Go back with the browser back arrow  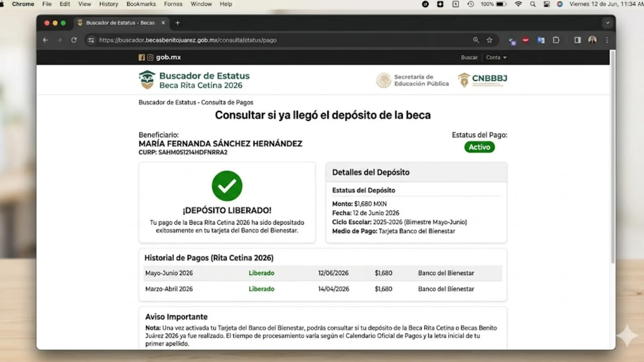coord(45,40)
